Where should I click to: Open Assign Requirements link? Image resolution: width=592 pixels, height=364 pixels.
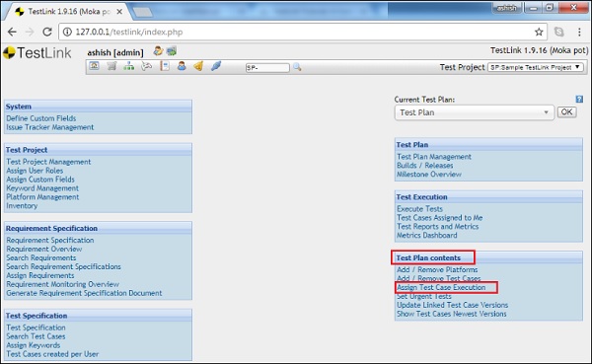point(40,275)
